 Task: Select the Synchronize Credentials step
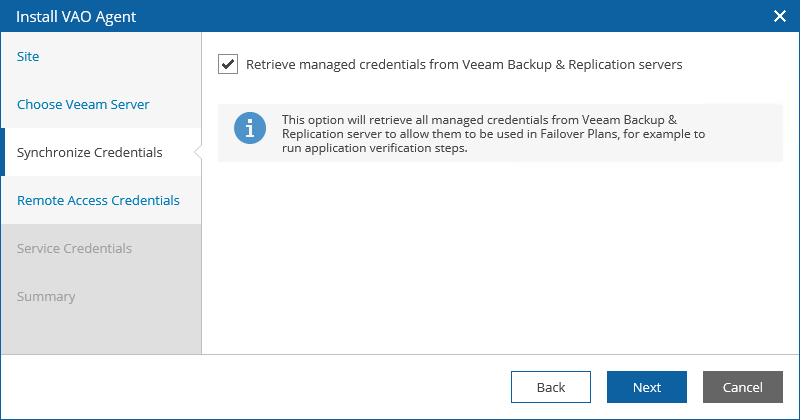pyautogui.click(x=90, y=153)
